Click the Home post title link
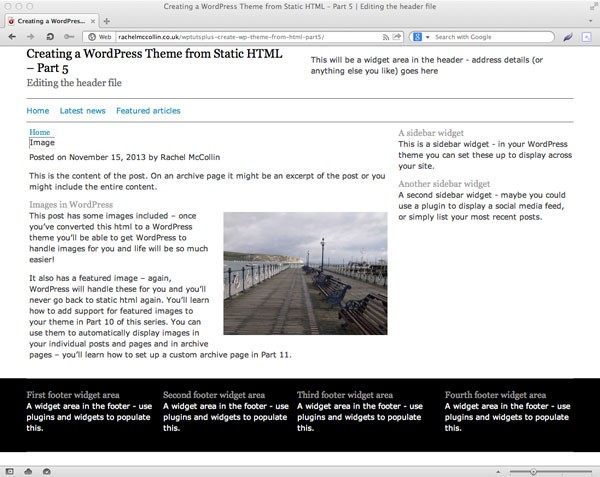Viewport: 600px width, 477px height. (40, 132)
